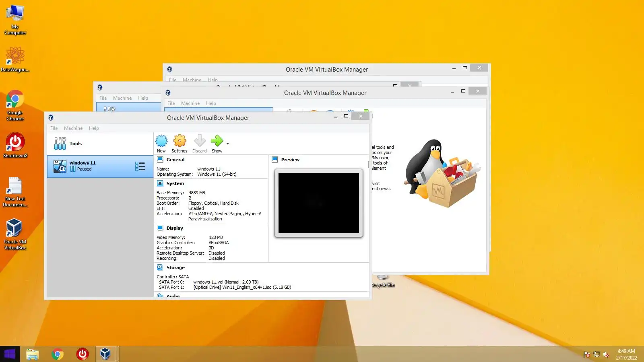Select the New Text Document desktop icon
The width and height of the screenshot is (644, 362).
pyautogui.click(x=15, y=192)
